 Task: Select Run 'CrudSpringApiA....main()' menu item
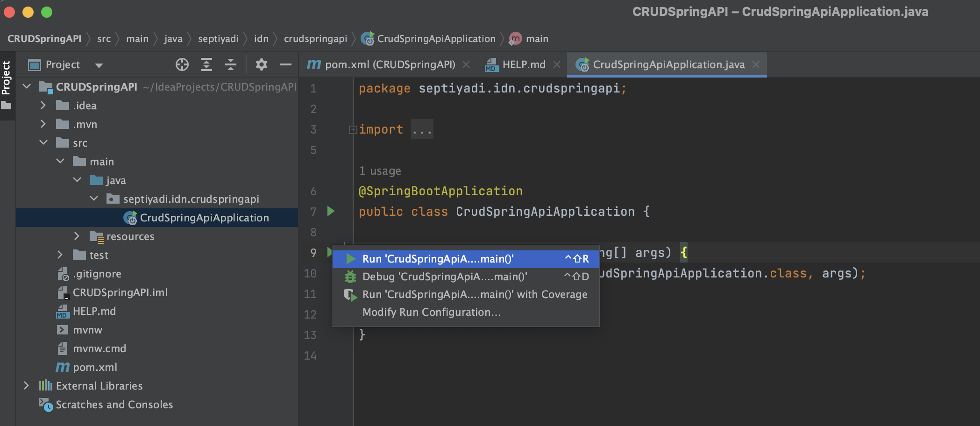(x=465, y=259)
